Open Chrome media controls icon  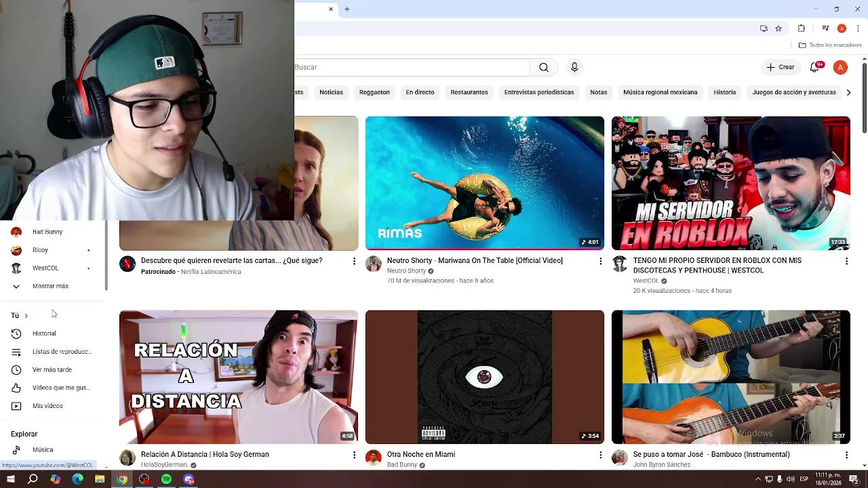tap(825, 28)
